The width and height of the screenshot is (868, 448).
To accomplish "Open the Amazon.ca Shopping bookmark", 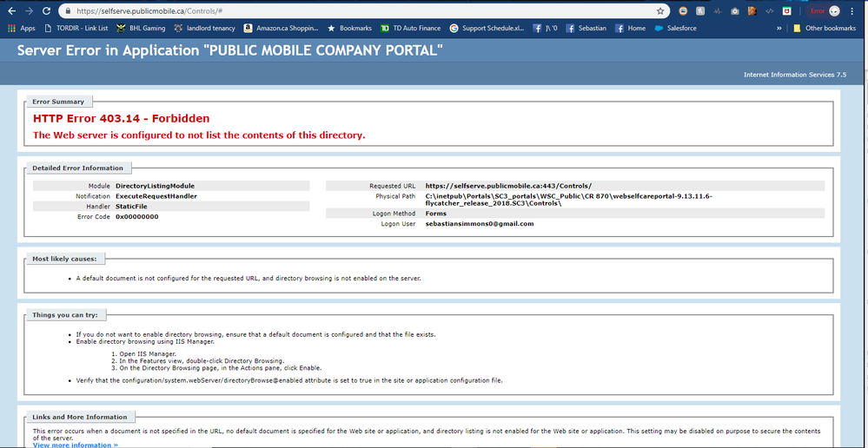I will point(282,28).
